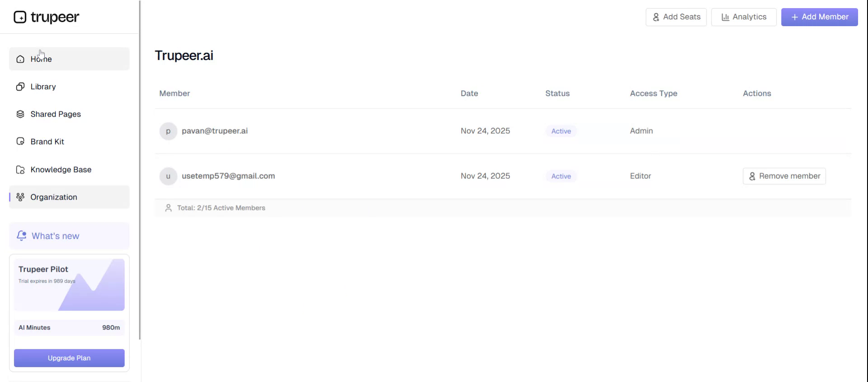Screen dimensions: 868x382
Task: Click the usetemp579@gmail.com email text
Action: (x=228, y=176)
